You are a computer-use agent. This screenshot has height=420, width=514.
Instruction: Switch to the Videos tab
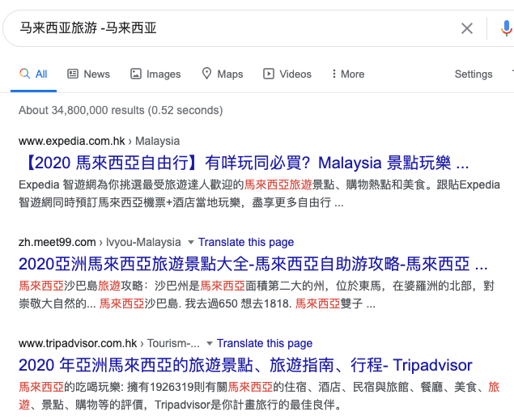287,74
